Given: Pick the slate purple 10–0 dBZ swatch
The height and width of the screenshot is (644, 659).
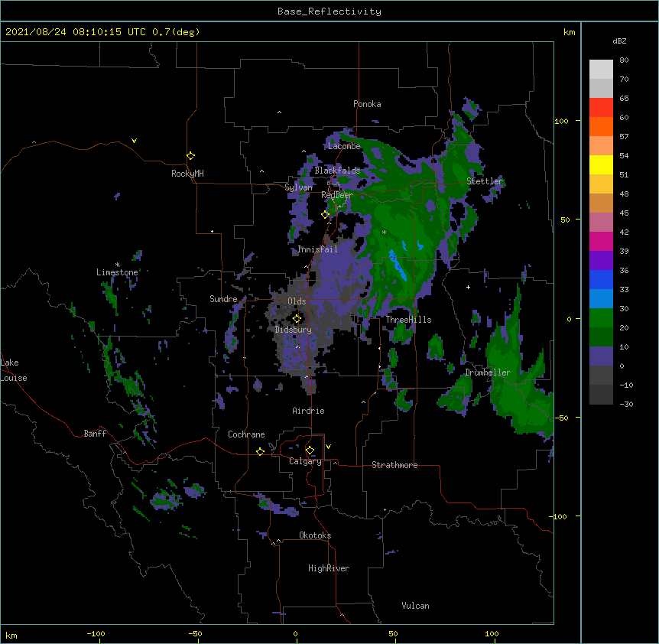Looking at the screenshot, I should (x=601, y=356).
